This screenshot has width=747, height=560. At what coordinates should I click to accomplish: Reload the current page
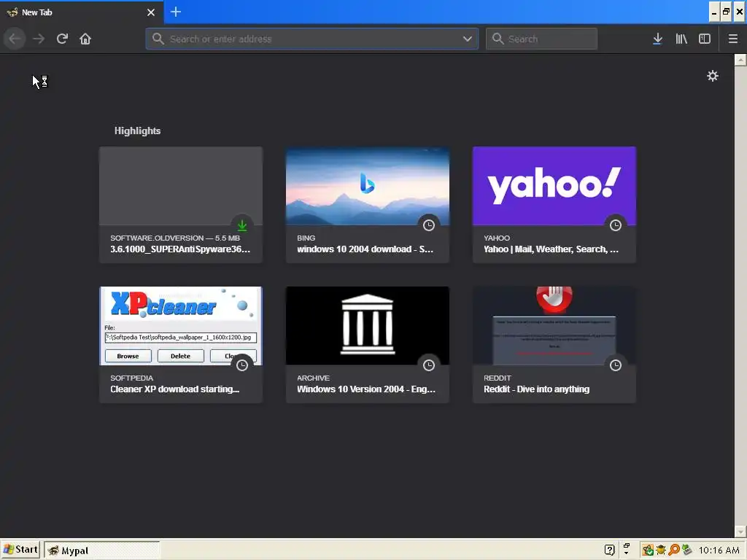coord(62,39)
